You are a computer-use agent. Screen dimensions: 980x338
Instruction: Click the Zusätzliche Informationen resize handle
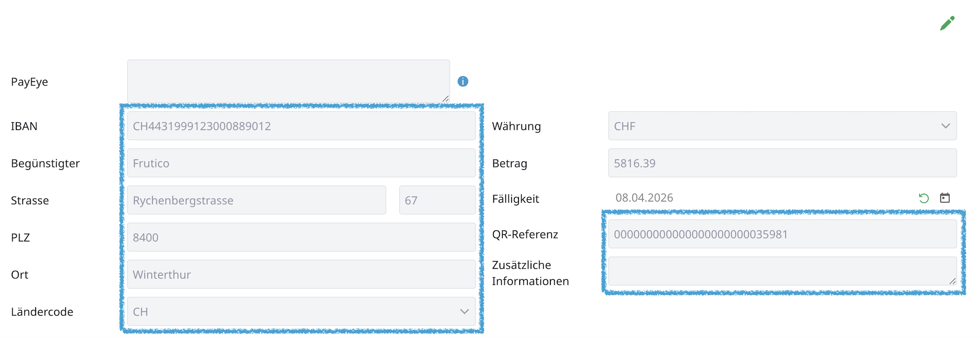pyautogui.click(x=952, y=281)
